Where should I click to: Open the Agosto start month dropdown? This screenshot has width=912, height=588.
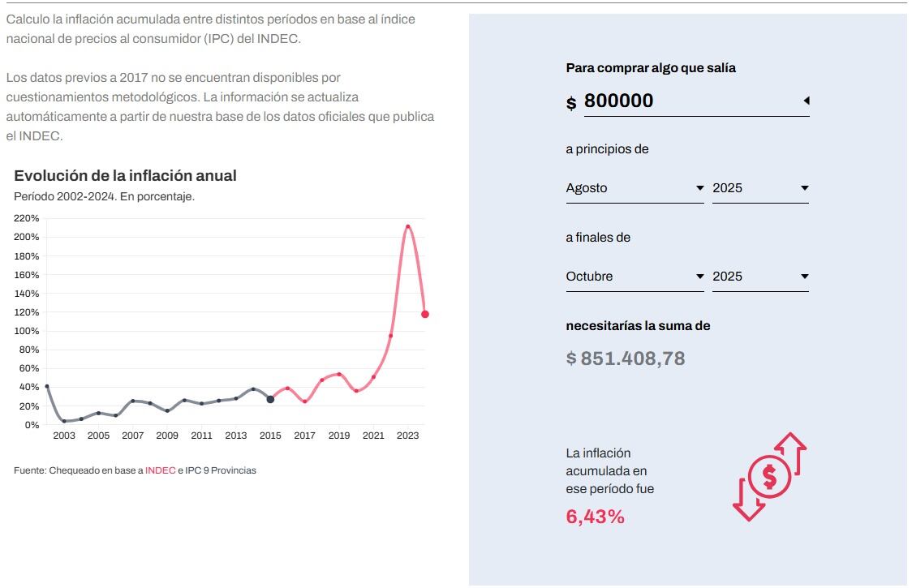coord(635,187)
